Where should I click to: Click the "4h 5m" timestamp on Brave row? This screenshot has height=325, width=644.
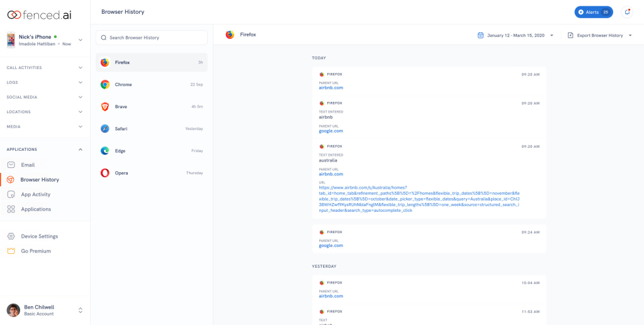197,107
